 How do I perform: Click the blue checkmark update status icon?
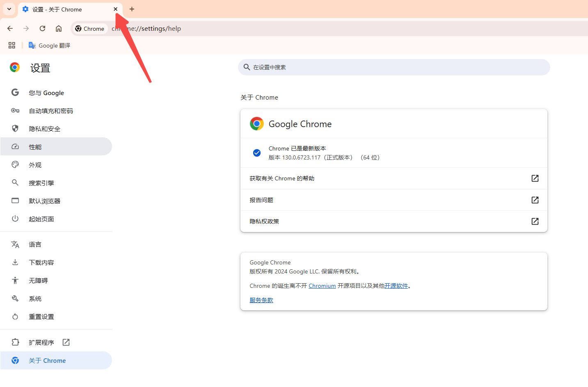257,153
